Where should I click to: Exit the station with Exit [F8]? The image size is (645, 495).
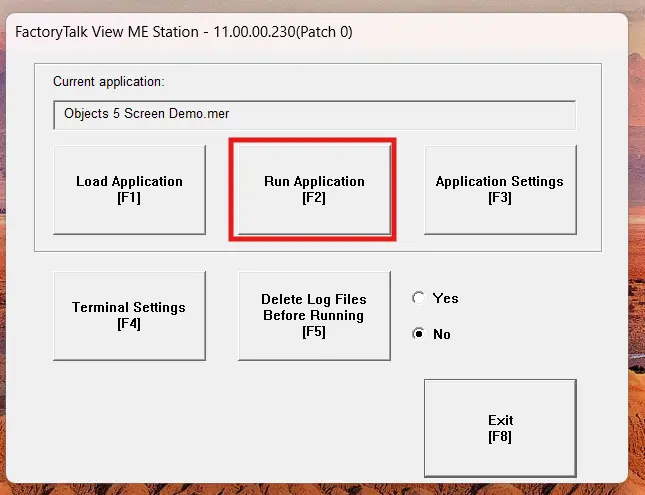[x=500, y=428]
